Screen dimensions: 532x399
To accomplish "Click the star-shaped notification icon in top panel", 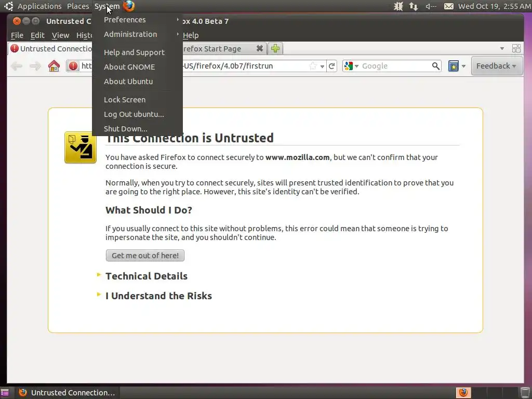I will pos(398,6).
